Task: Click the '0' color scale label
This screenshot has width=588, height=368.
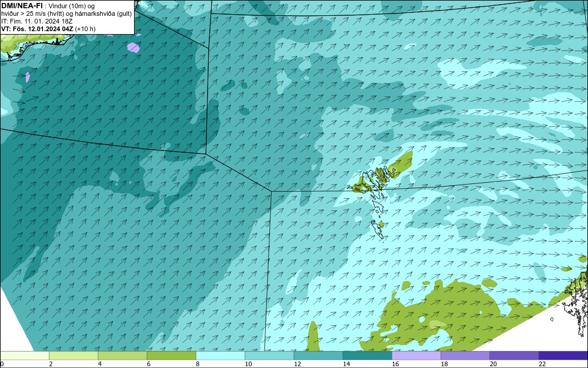Action: pos(2,364)
